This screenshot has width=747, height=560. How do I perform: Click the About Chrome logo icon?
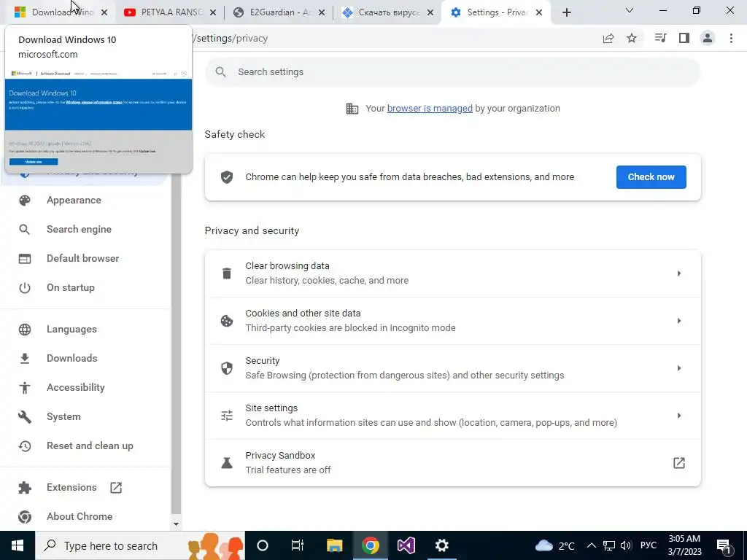tap(25, 517)
